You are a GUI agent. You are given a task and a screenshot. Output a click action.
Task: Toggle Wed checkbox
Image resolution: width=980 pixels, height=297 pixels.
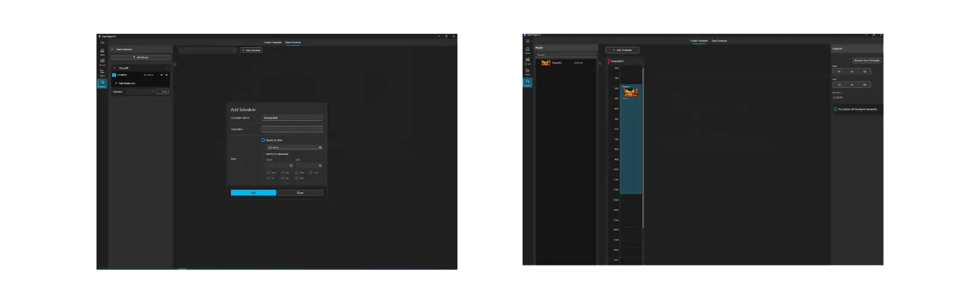click(x=296, y=173)
